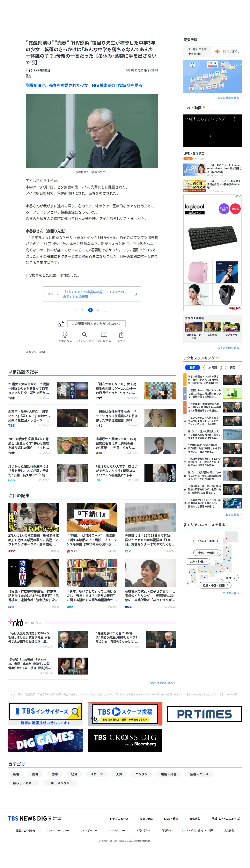Go to article page 2

click(83, 310)
